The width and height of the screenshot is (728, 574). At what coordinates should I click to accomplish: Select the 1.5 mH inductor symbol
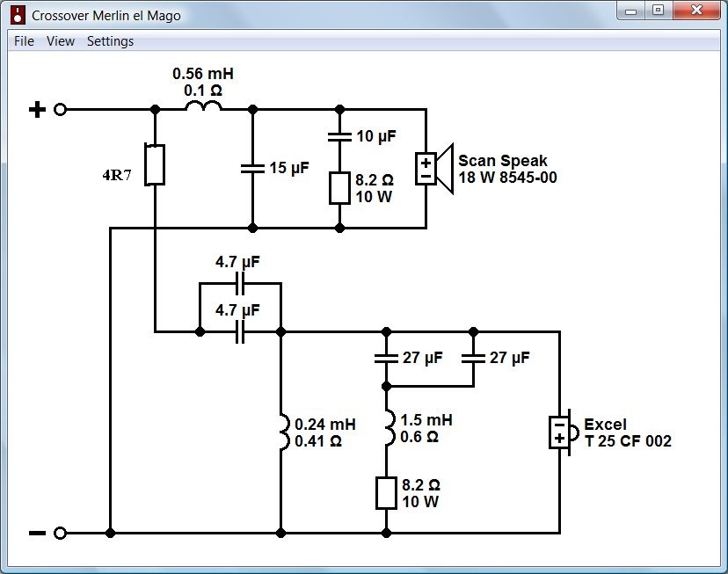pyautogui.click(x=389, y=427)
